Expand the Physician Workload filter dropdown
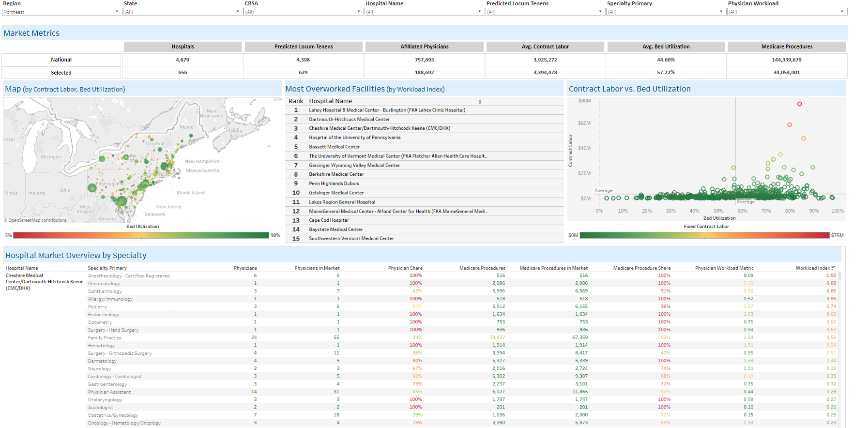 click(788, 12)
